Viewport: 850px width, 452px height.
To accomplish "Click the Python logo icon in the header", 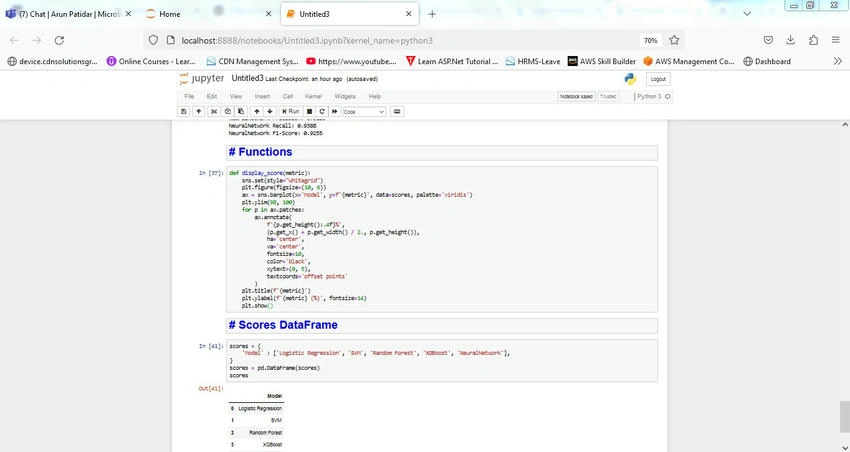I will [x=630, y=79].
